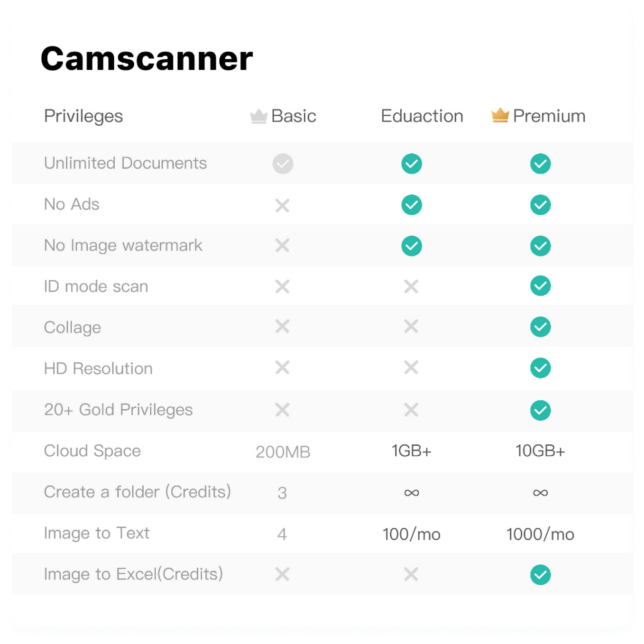Click the Education infinity symbol for Create a folder

point(412,493)
